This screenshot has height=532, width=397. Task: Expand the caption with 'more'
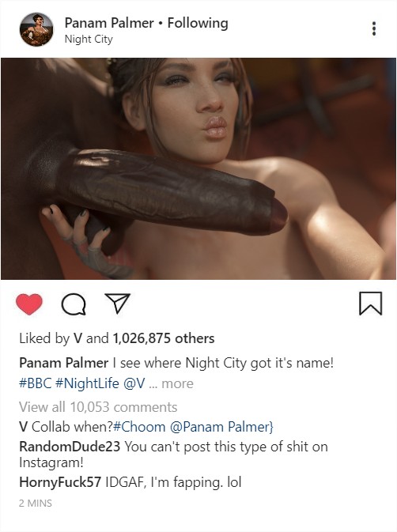click(177, 383)
